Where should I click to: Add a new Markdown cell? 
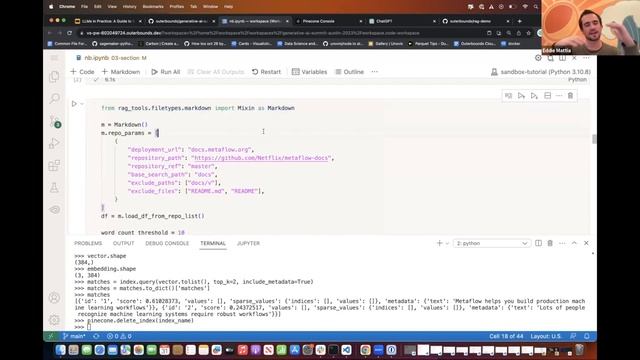point(120,72)
